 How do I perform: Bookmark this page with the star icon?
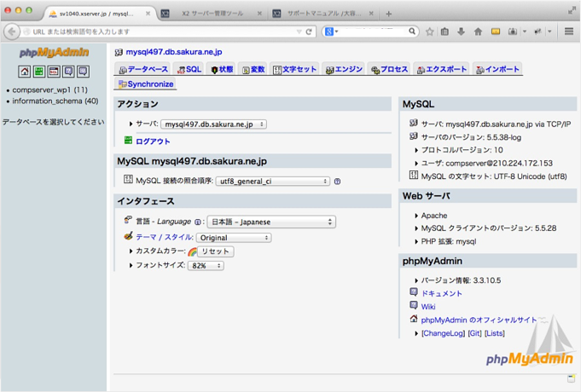coord(429,32)
